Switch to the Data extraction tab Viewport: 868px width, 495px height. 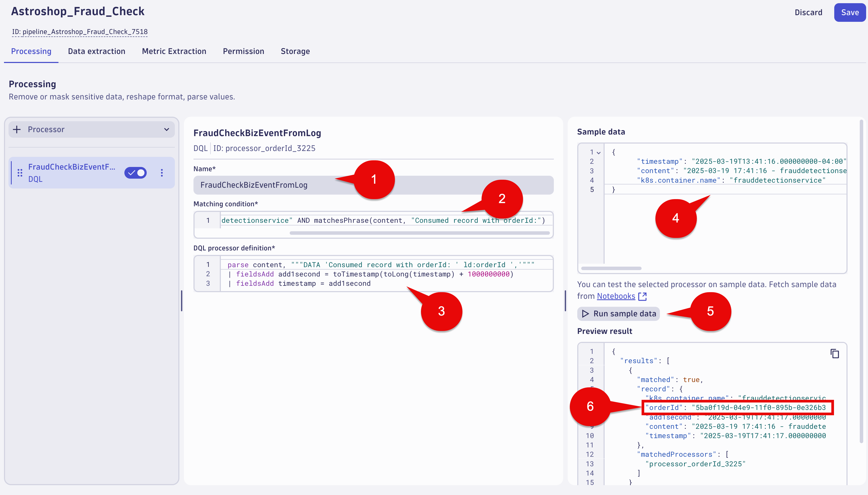click(x=96, y=51)
